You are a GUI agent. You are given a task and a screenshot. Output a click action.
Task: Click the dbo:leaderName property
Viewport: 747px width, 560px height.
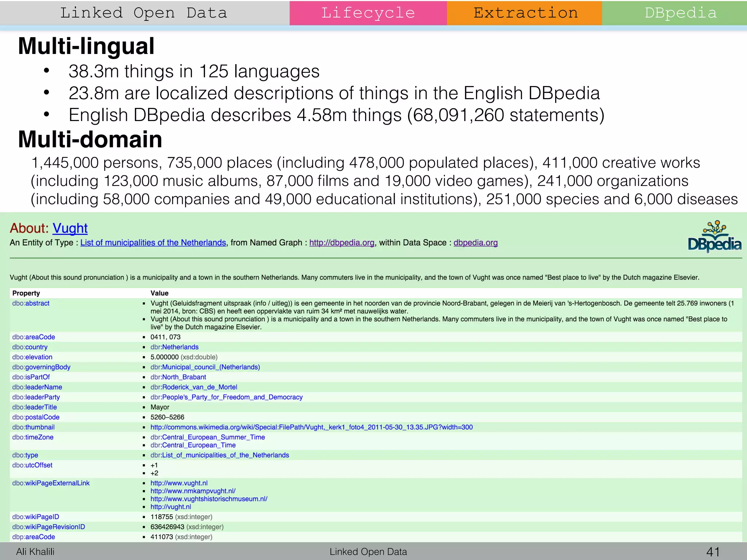tap(37, 387)
